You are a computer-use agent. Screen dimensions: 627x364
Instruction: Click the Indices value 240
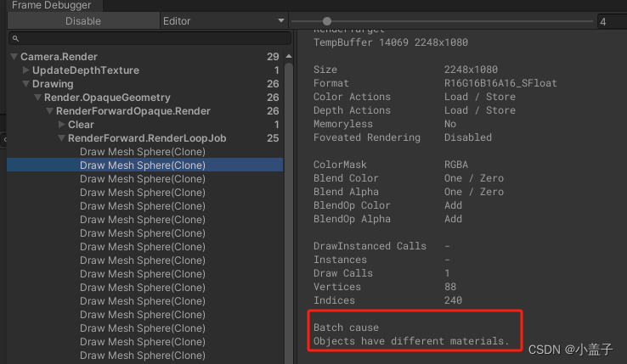[x=453, y=300]
